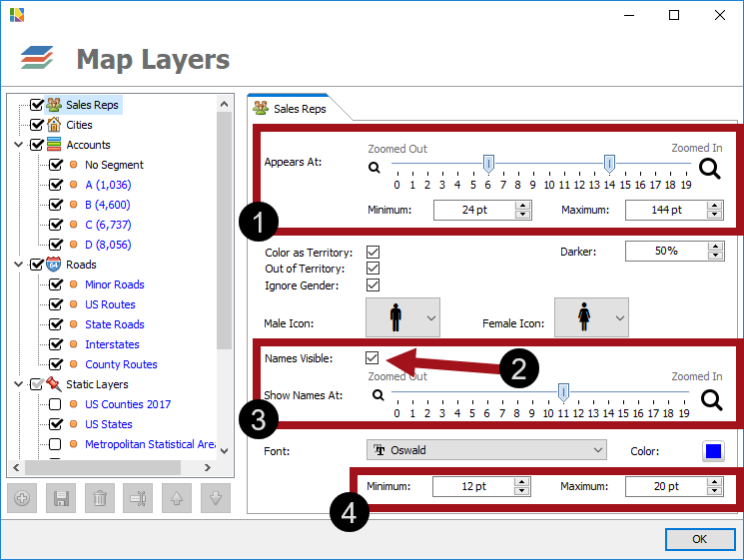Viewport: 744px width, 560px height.
Task: Click the small Zoomed Out magnifier for Show Names At
Action: point(376,394)
